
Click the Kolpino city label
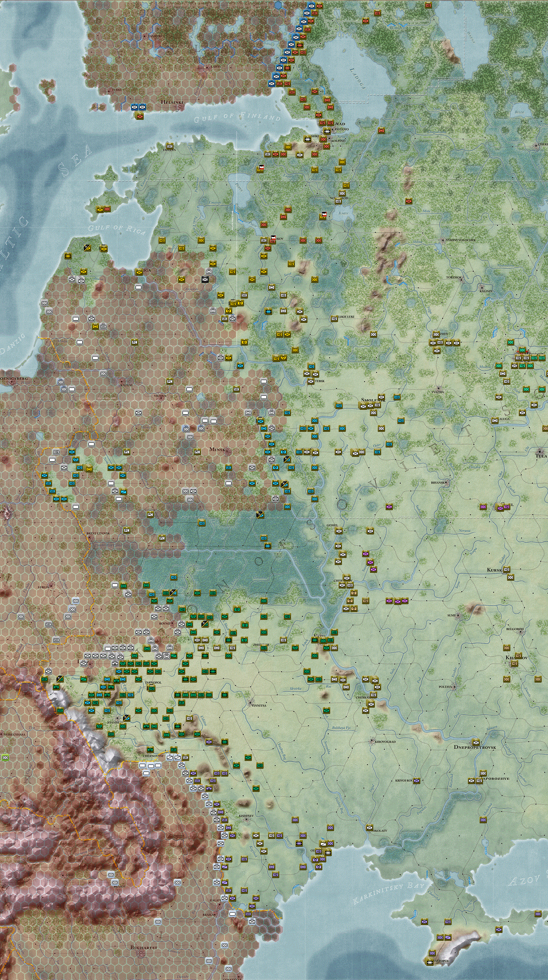tap(338, 140)
